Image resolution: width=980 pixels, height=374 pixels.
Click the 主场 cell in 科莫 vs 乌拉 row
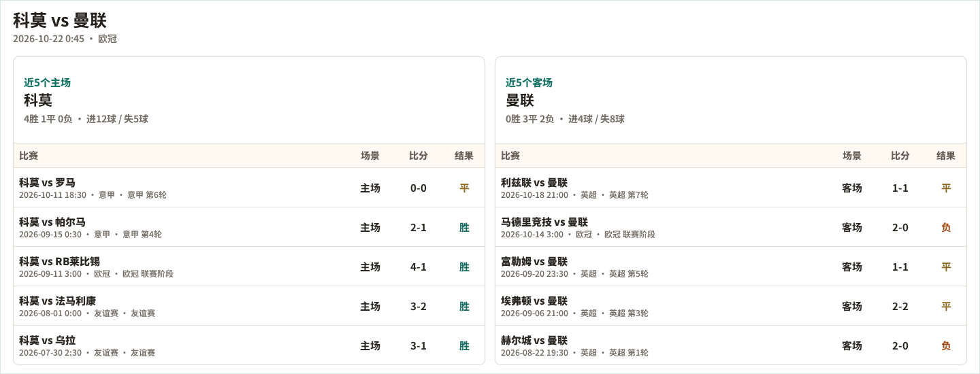[x=370, y=345]
